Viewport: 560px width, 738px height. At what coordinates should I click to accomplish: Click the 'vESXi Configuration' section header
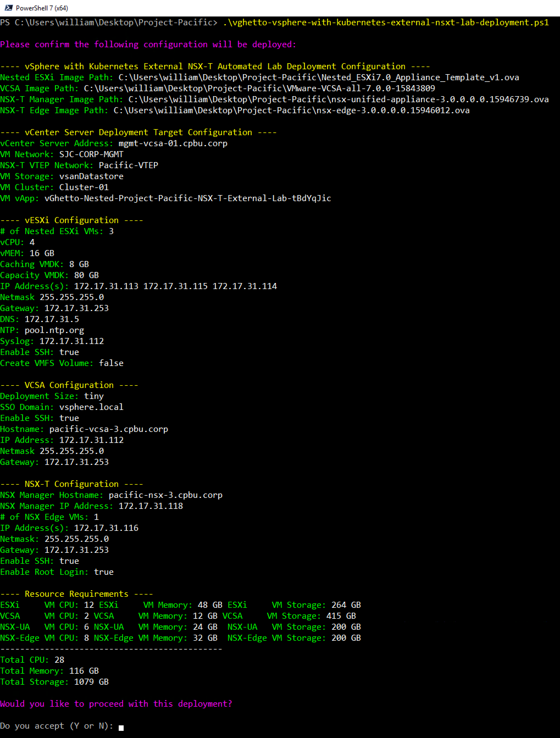pos(71,220)
